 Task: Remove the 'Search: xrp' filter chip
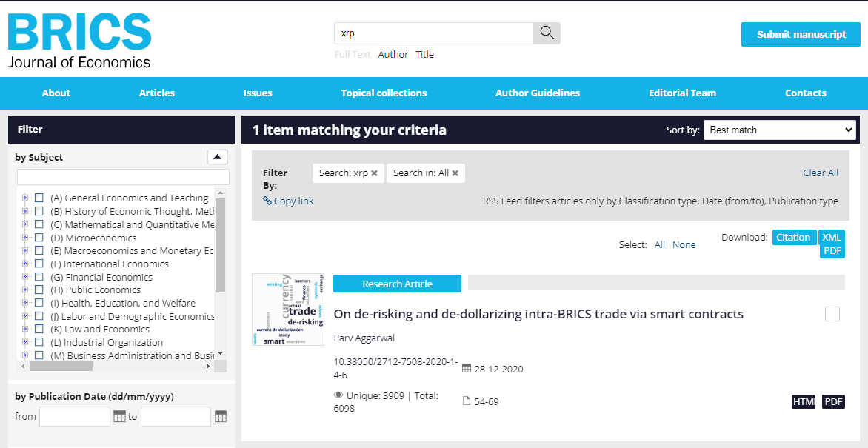click(374, 173)
